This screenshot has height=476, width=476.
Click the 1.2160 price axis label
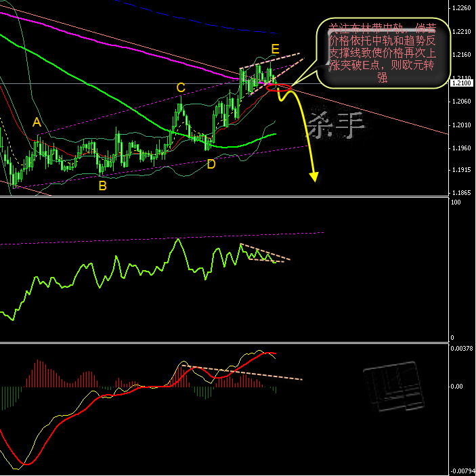[461, 55]
